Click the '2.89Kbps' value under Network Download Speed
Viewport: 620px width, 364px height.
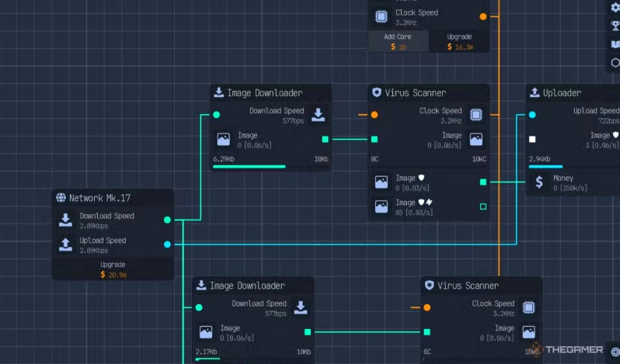pyautogui.click(x=94, y=226)
